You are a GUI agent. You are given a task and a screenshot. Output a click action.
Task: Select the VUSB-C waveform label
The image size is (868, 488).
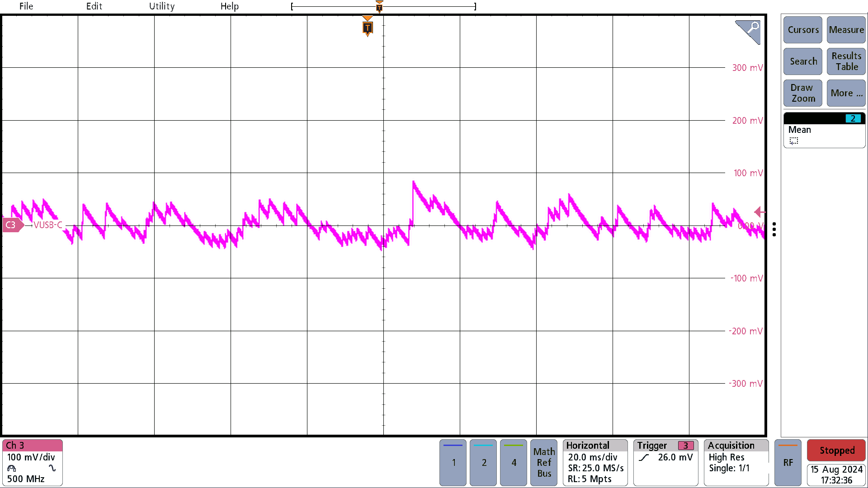tap(47, 225)
